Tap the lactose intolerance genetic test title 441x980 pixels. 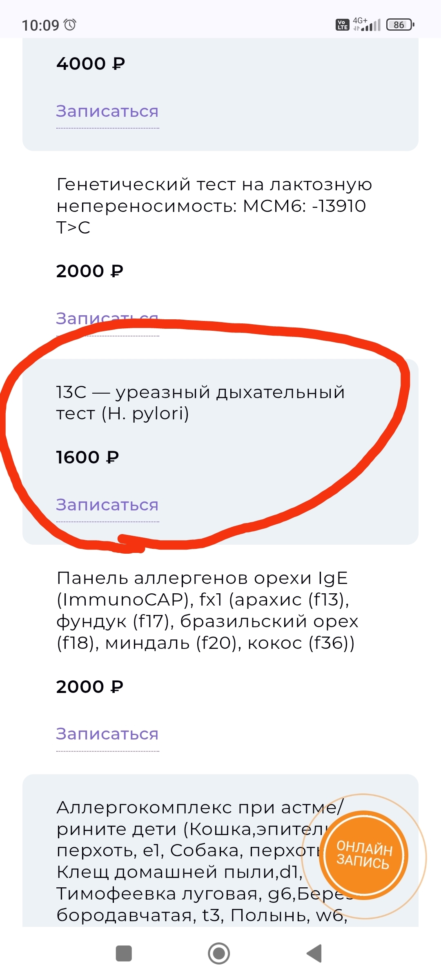click(214, 206)
